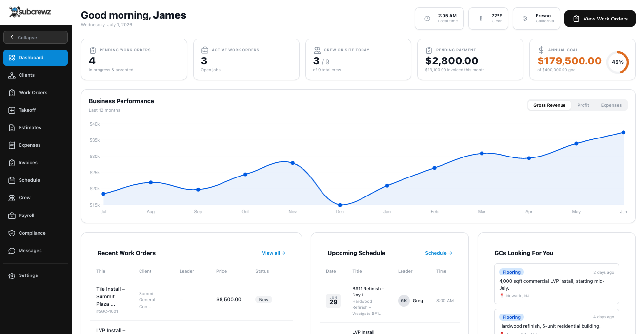Select the Compliance shield icon
The image size is (644, 334).
12,233
